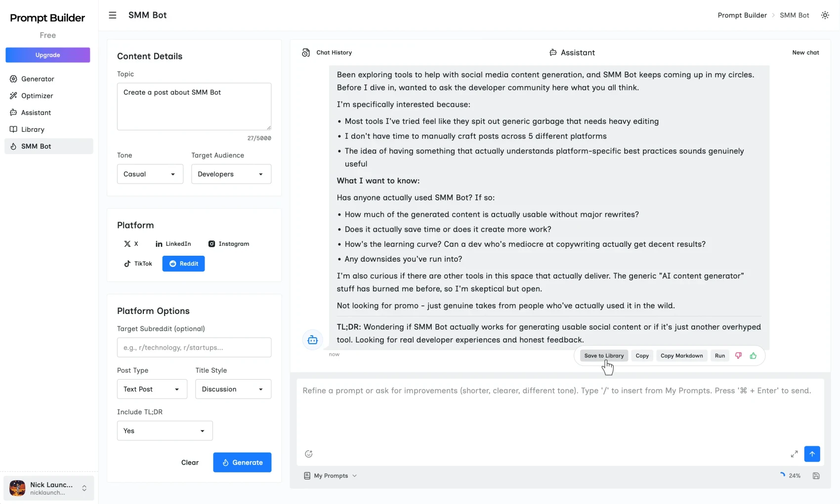Expand the prompt input with the expand icon
The height and width of the screenshot is (504, 840).
pos(794,454)
